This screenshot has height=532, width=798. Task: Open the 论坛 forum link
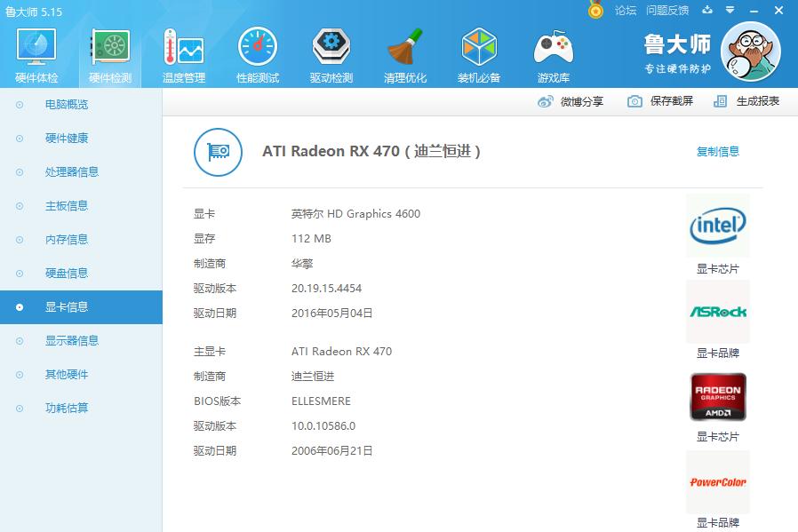point(626,10)
